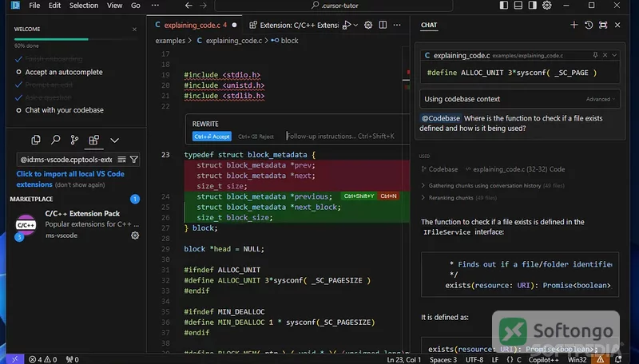Image resolution: width=639 pixels, height=364 pixels.
Task: Click 'Click to import all local VS Code extensions'
Action: pyautogui.click(x=70, y=179)
